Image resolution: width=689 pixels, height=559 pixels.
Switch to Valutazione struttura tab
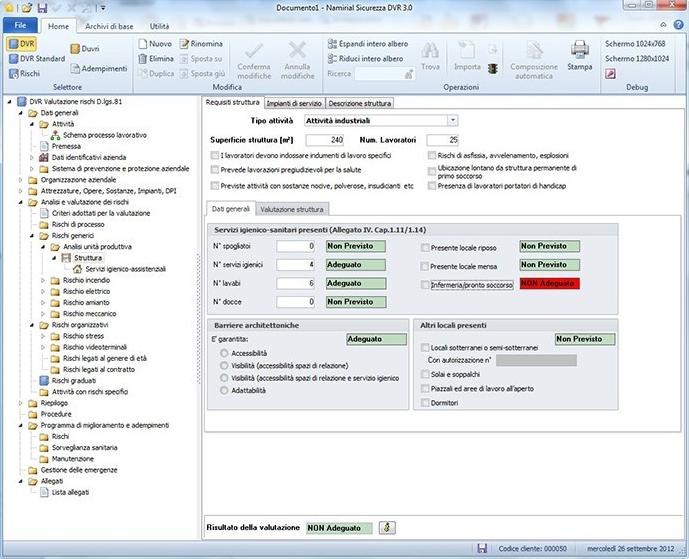(x=291, y=210)
